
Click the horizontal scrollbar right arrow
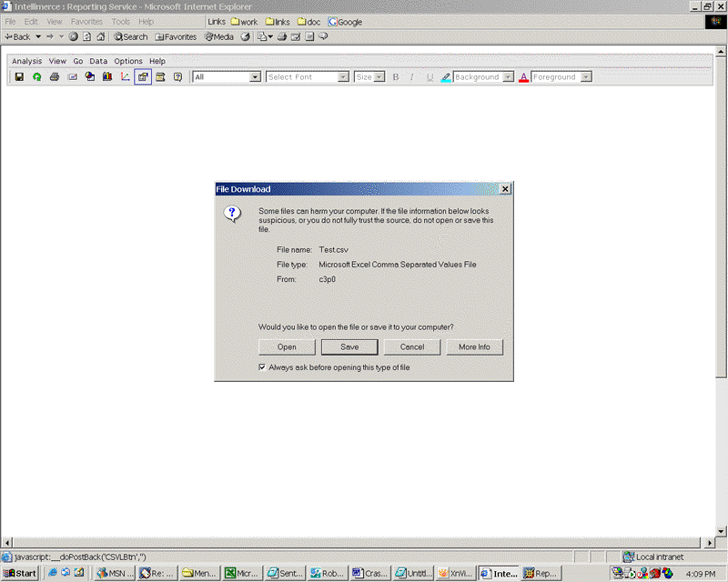coord(710,542)
